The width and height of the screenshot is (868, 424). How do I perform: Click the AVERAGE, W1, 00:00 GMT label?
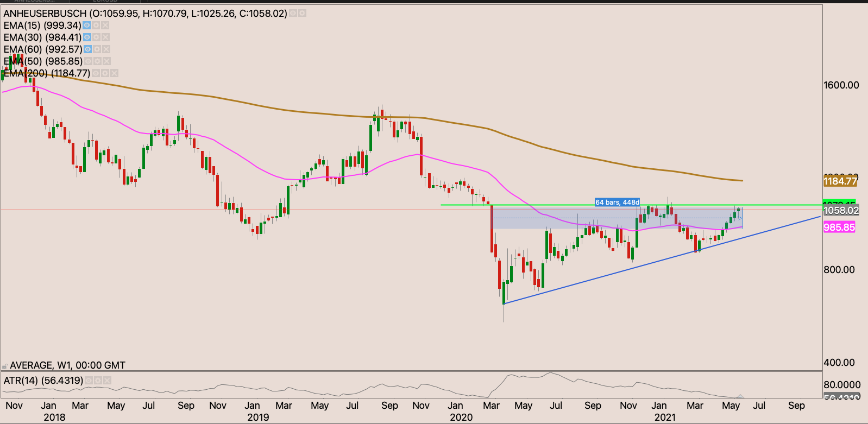point(67,365)
